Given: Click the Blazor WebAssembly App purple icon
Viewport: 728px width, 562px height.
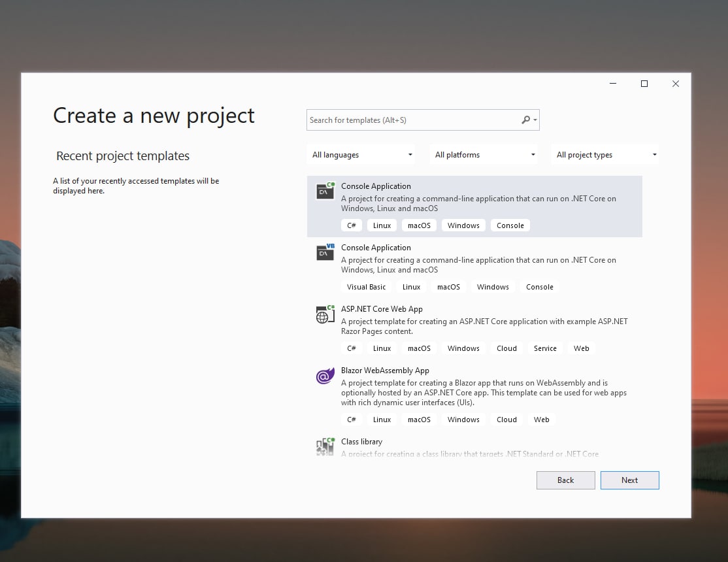Looking at the screenshot, I should pos(325,376).
